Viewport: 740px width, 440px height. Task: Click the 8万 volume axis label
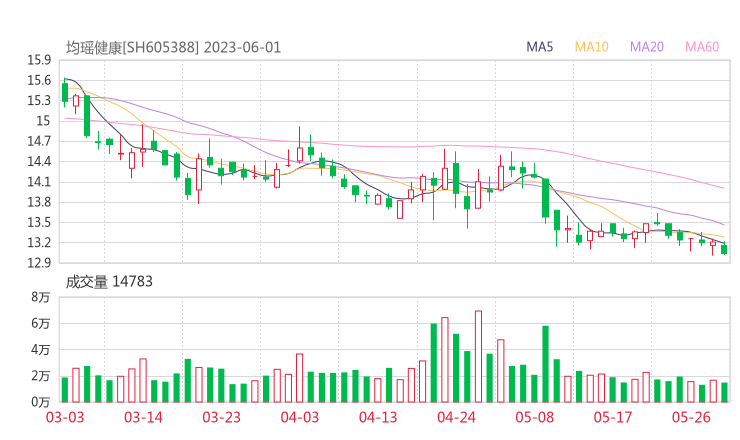point(41,297)
